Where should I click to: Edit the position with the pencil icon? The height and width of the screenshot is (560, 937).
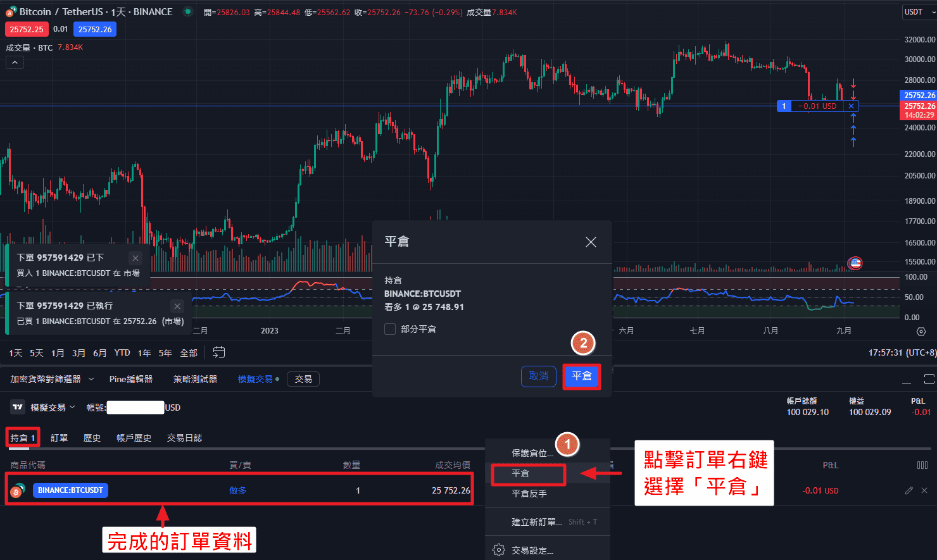point(909,490)
